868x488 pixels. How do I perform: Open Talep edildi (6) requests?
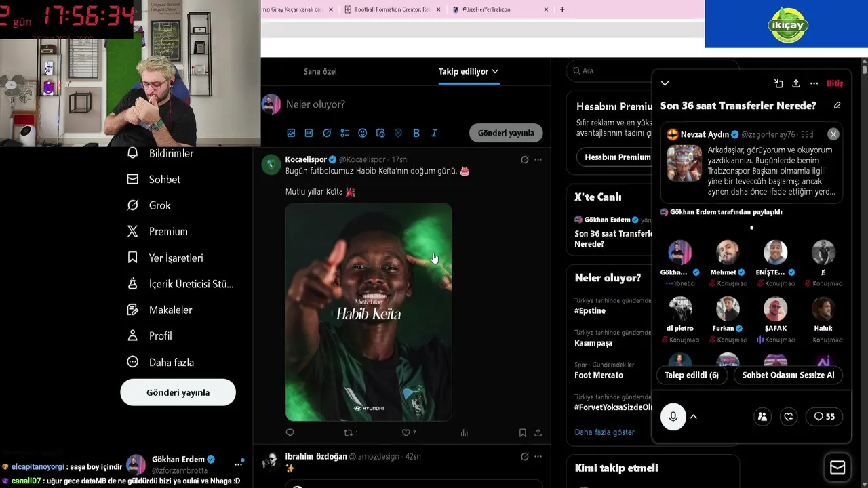[x=692, y=375]
